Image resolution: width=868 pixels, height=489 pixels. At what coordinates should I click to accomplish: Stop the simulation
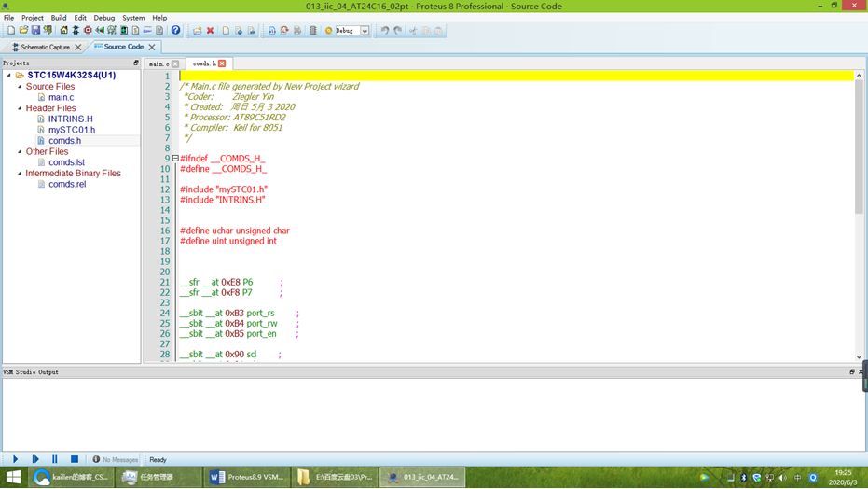[x=75, y=459]
